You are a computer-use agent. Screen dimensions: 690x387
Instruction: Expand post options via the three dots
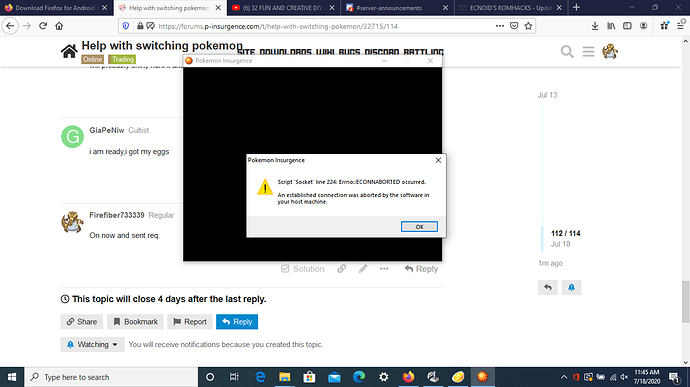click(x=384, y=269)
